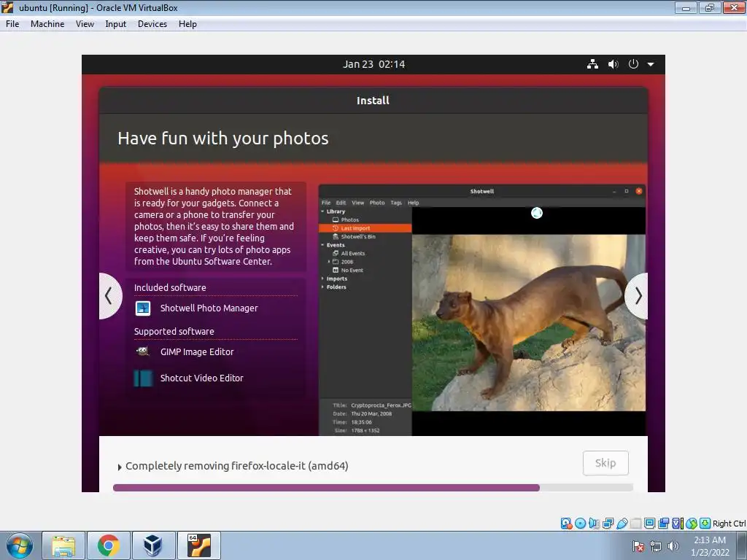Click the "Right Ctrl" host key label
This screenshot has height=560, width=747.
(x=729, y=524)
